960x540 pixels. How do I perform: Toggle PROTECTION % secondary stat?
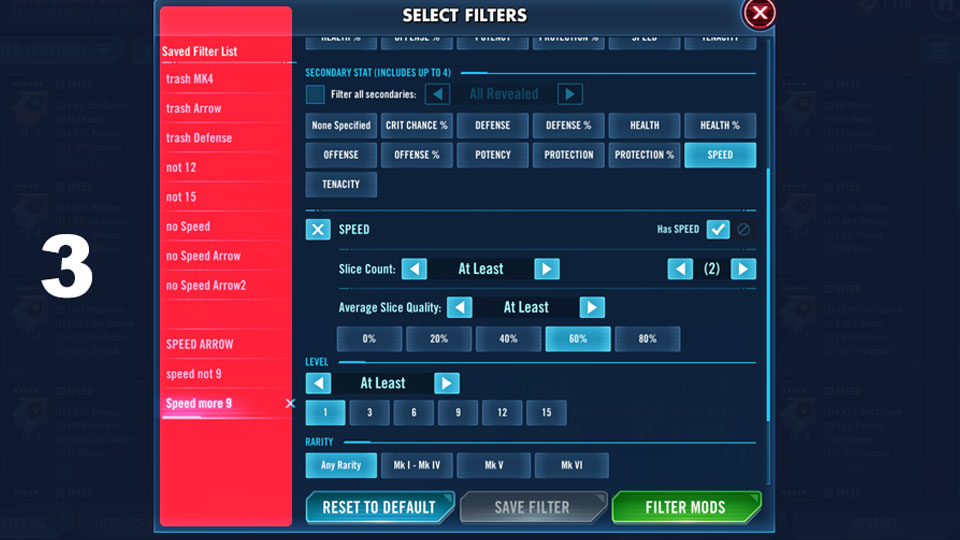[645, 155]
